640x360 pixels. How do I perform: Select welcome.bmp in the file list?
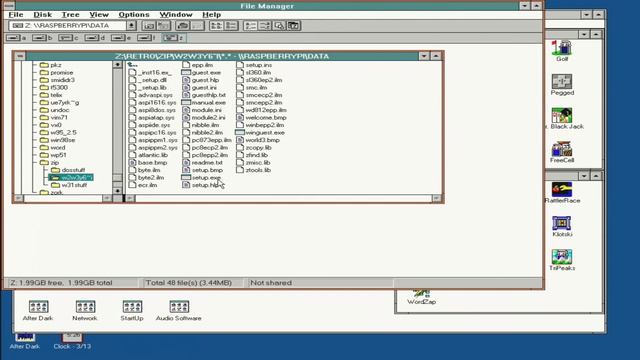[261, 118]
